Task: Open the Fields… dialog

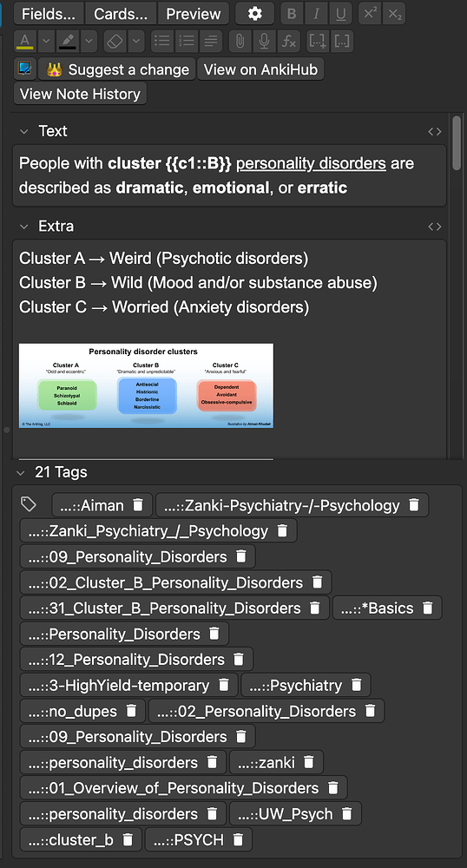Action: point(49,14)
